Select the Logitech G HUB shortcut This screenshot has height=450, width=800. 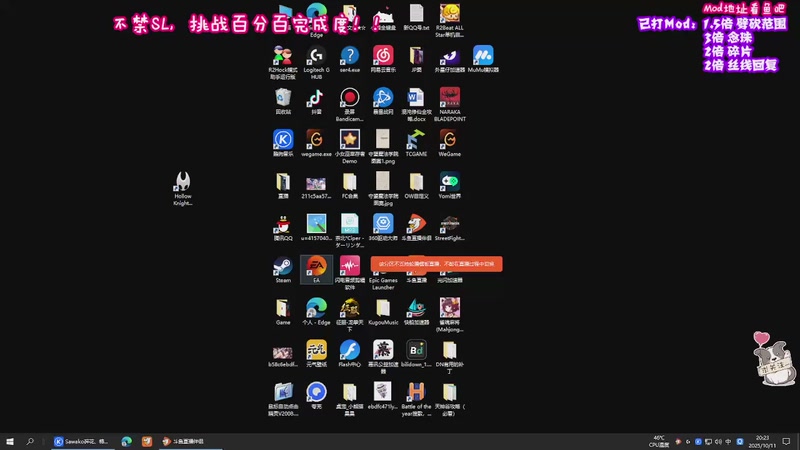point(316,62)
